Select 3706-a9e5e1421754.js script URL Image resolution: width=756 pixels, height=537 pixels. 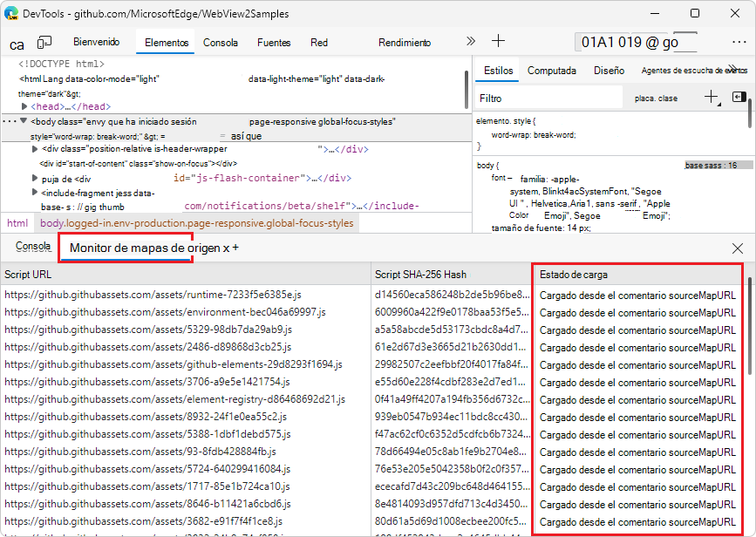147,382
